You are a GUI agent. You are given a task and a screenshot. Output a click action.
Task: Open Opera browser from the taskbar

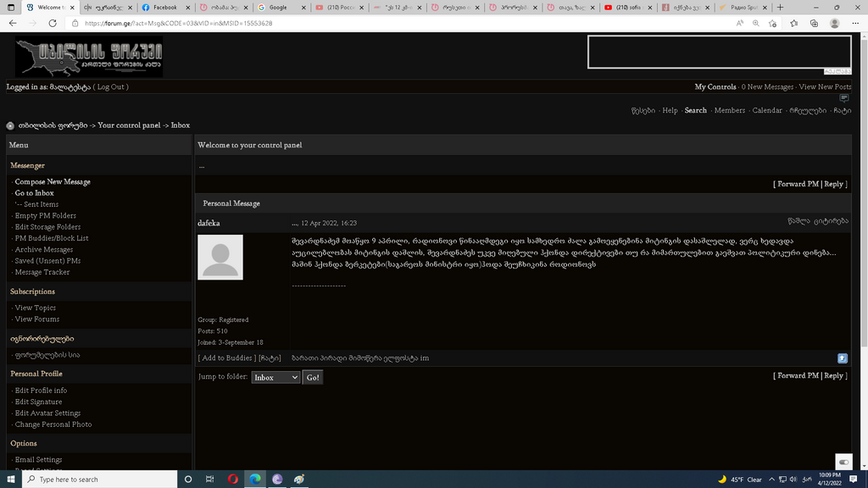(x=232, y=480)
